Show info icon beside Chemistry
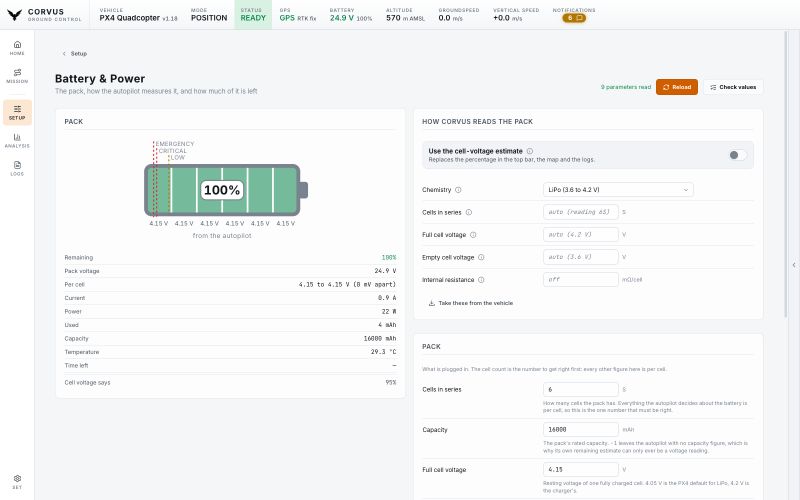 [x=458, y=190]
